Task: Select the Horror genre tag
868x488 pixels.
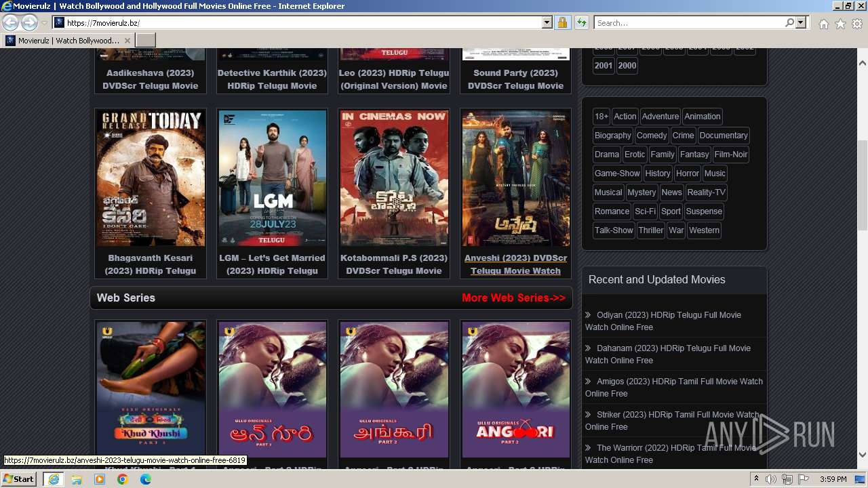Action: 688,174
